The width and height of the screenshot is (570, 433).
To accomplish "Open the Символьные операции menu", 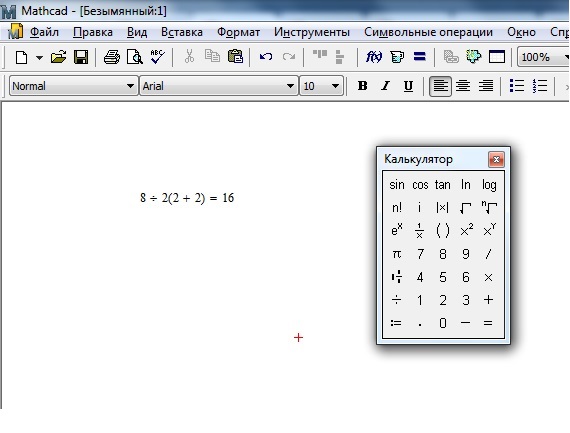I will point(428,32).
